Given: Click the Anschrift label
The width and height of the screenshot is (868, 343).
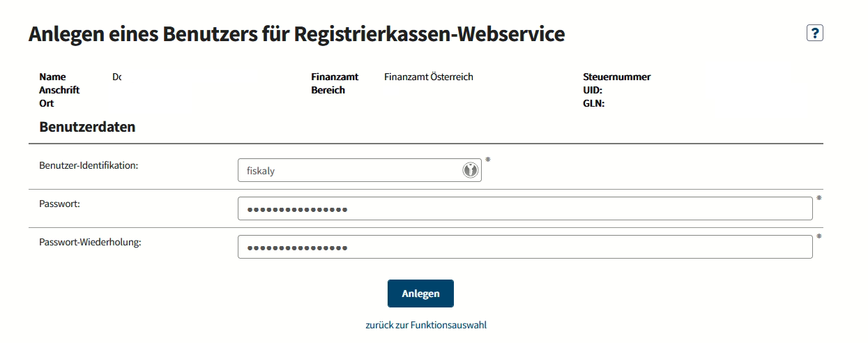Looking at the screenshot, I should 59,90.
